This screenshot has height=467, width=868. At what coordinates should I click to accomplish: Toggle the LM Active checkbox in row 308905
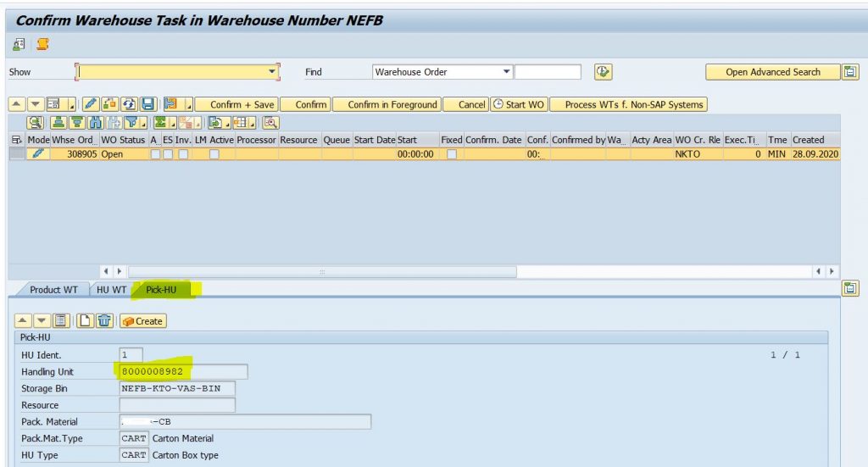pyautogui.click(x=214, y=153)
